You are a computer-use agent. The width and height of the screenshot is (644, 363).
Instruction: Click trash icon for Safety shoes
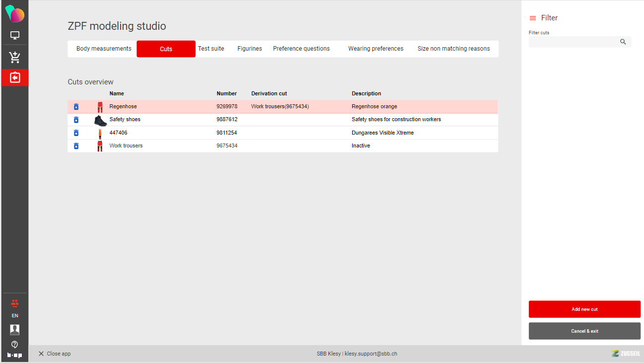click(76, 120)
